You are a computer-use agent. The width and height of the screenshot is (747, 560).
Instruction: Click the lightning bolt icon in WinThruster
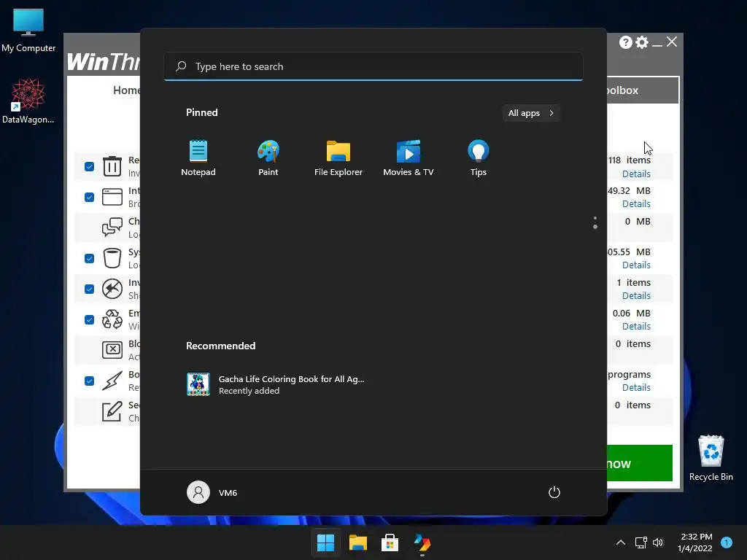tap(112, 381)
